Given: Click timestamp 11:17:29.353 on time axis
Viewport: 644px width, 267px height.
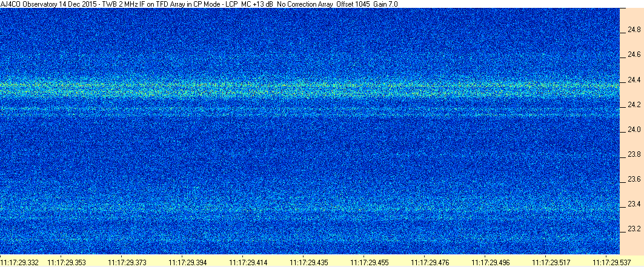Looking at the screenshot, I should click(x=67, y=262).
